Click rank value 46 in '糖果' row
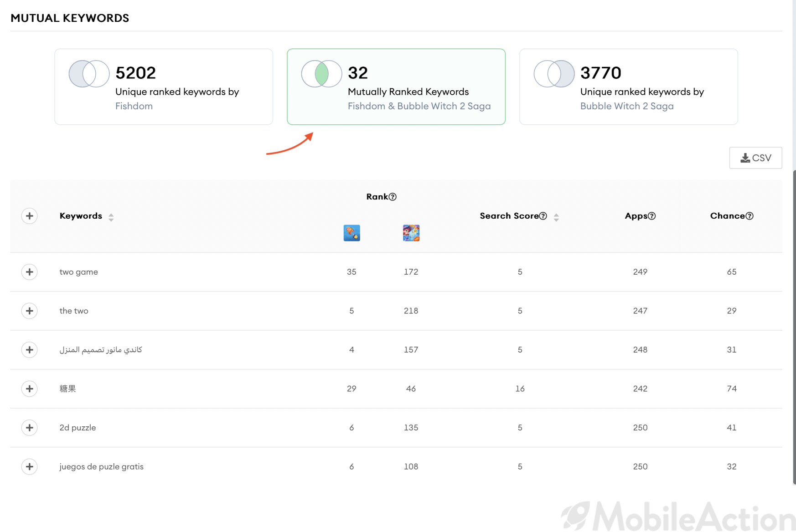 click(x=411, y=389)
